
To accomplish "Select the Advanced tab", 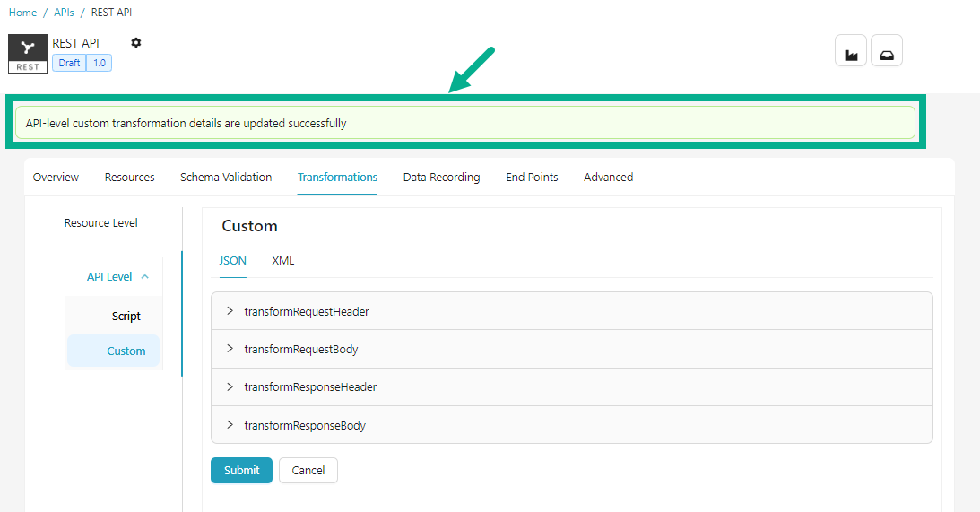I will pos(608,178).
